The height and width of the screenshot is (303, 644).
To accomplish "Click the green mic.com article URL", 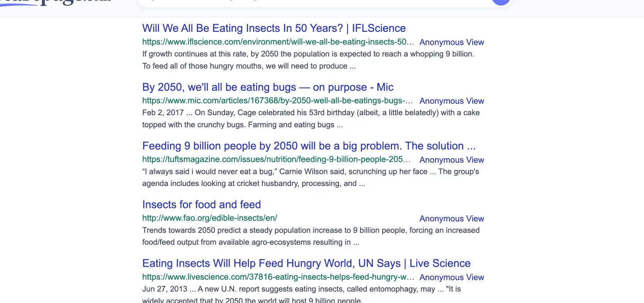I will click(x=278, y=101).
